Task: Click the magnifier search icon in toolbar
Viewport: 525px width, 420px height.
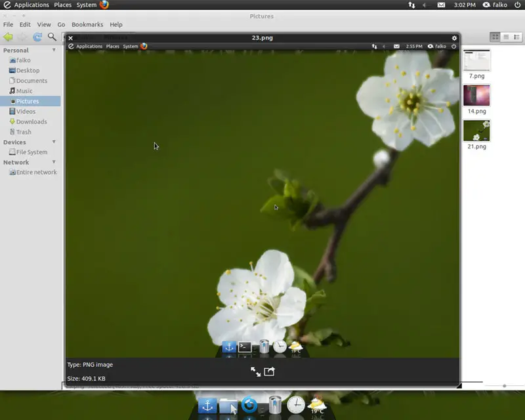Action: [52, 37]
